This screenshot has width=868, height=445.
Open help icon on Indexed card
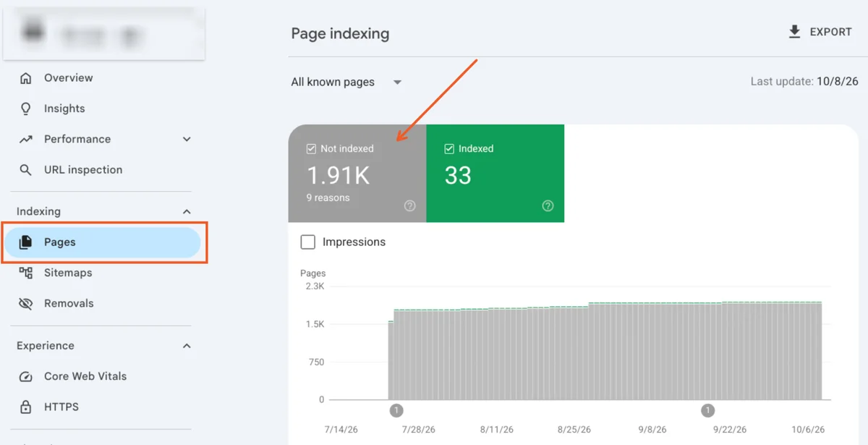pos(548,206)
